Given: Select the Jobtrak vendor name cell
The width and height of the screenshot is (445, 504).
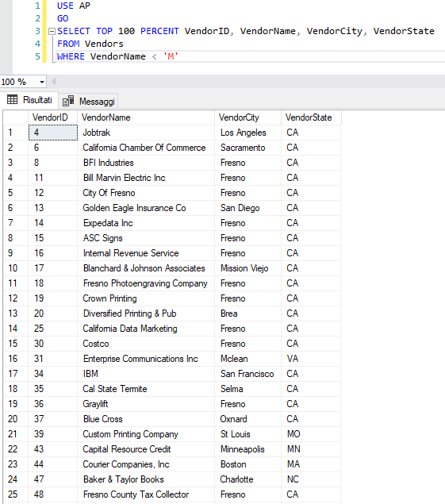Looking at the screenshot, I should [146, 133].
